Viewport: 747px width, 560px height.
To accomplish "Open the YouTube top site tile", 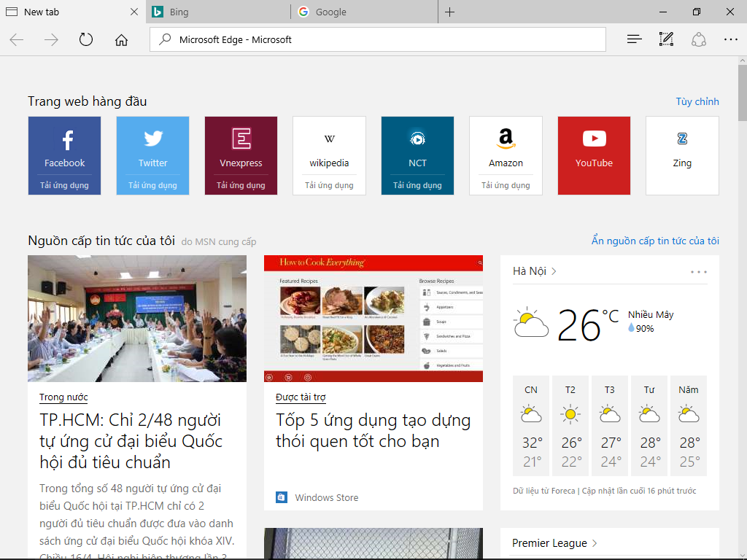I will [594, 156].
